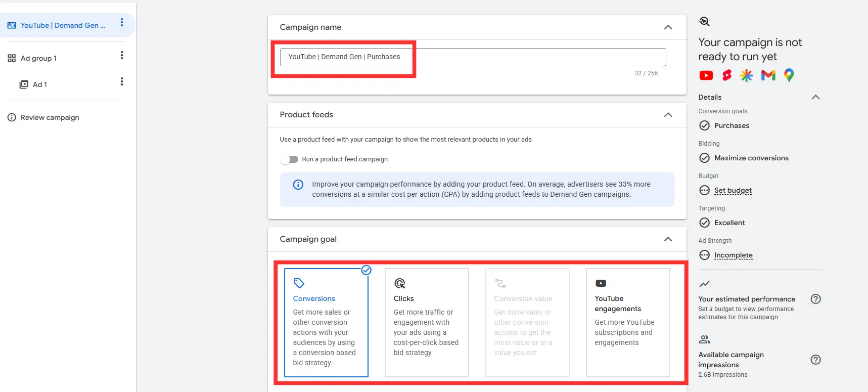Click the available impressions people icon

(x=704, y=339)
